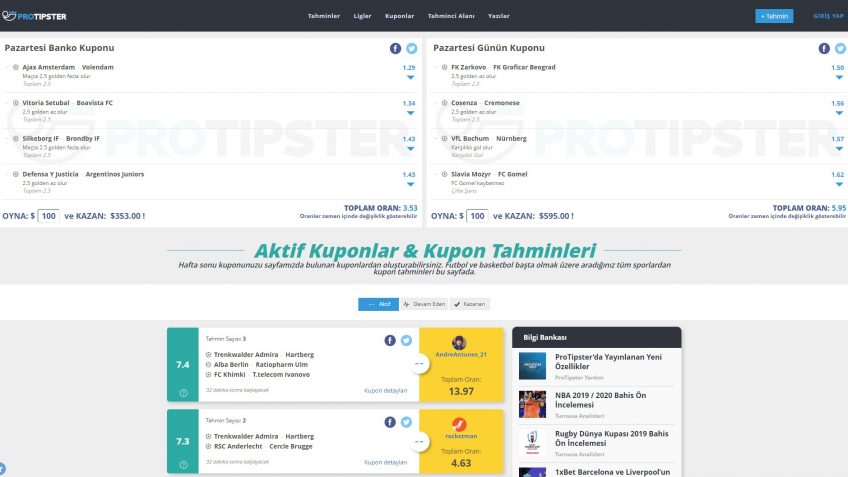Share Pazartesi Günün Kuponu on Facebook

(824, 48)
